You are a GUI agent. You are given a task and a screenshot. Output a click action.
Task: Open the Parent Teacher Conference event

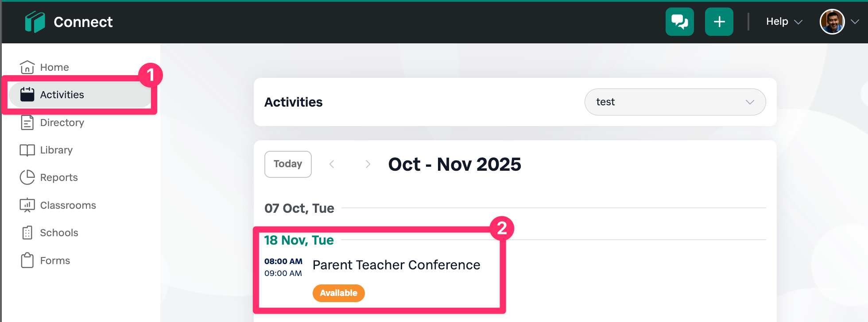click(x=396, y=265)
